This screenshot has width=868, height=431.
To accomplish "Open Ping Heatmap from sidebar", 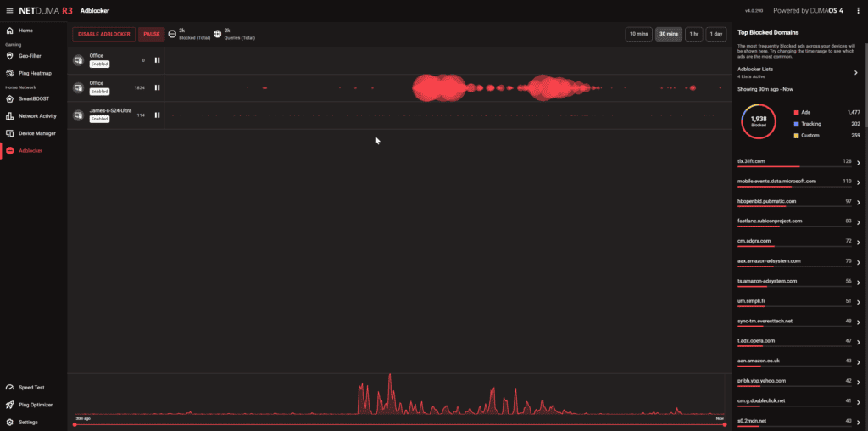I will 9,73.
